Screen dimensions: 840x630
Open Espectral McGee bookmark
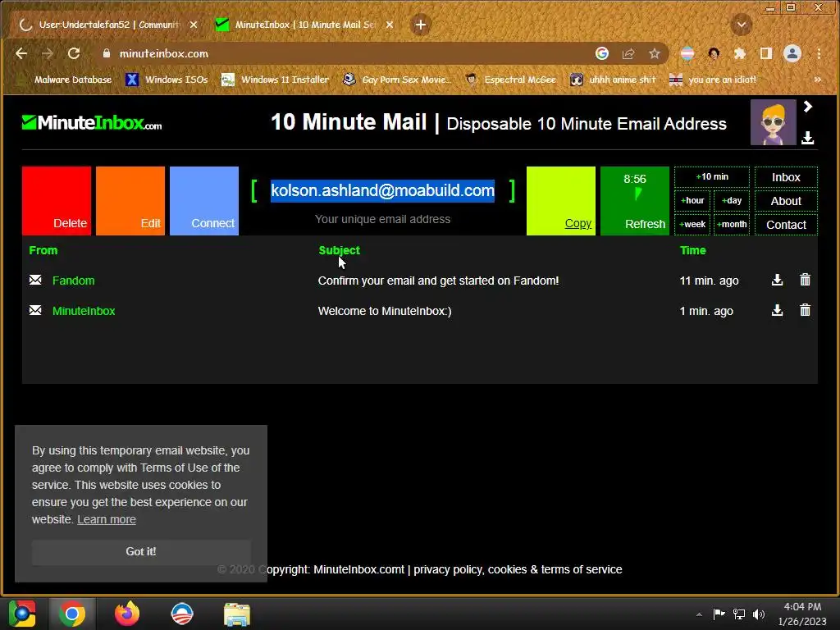pyautogui.click(x=511, y=80)
